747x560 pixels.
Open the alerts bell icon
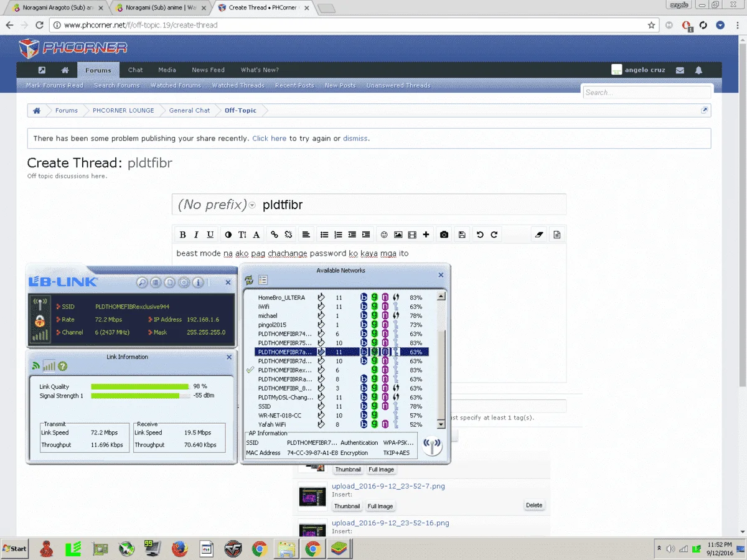[698, 70]
